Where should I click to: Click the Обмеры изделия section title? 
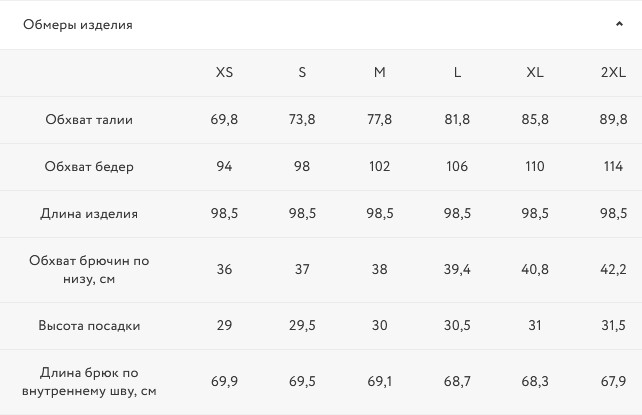pyautogui.click(x=78, y=25)
